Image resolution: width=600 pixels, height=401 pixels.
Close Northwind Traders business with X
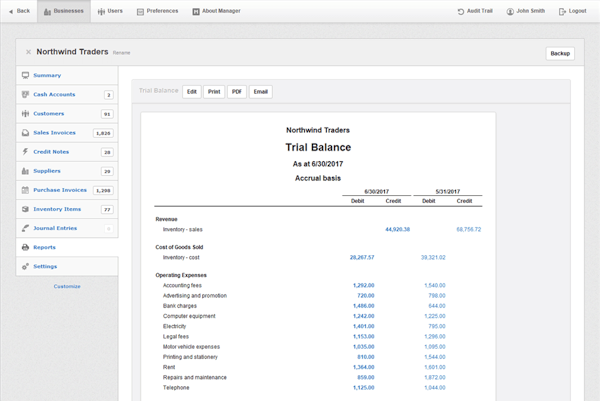(28, 52)
